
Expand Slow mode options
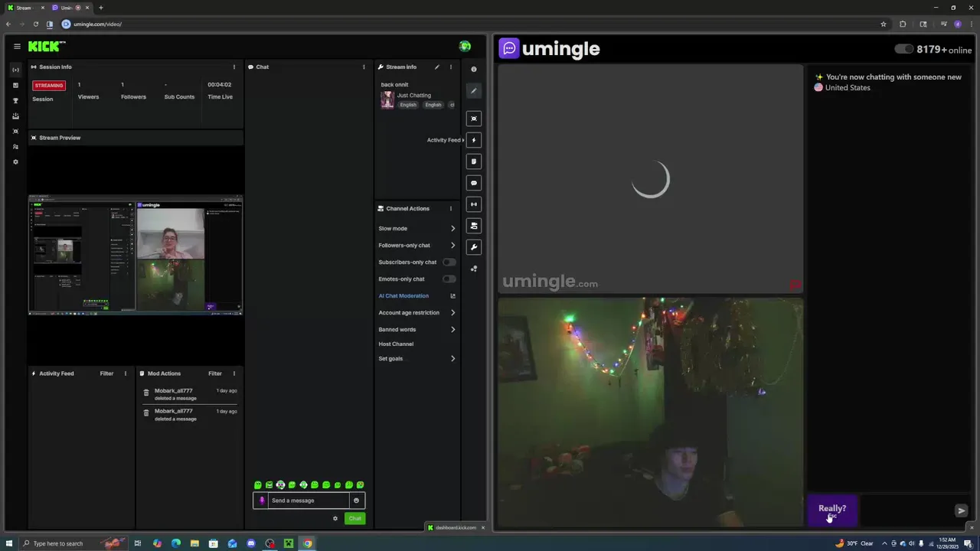(x=416, y=228)
